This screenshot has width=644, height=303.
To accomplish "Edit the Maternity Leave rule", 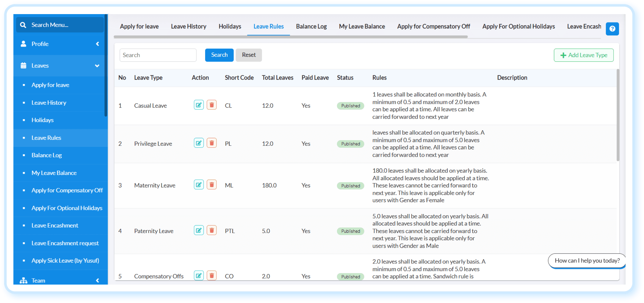I will coord(199,185).
